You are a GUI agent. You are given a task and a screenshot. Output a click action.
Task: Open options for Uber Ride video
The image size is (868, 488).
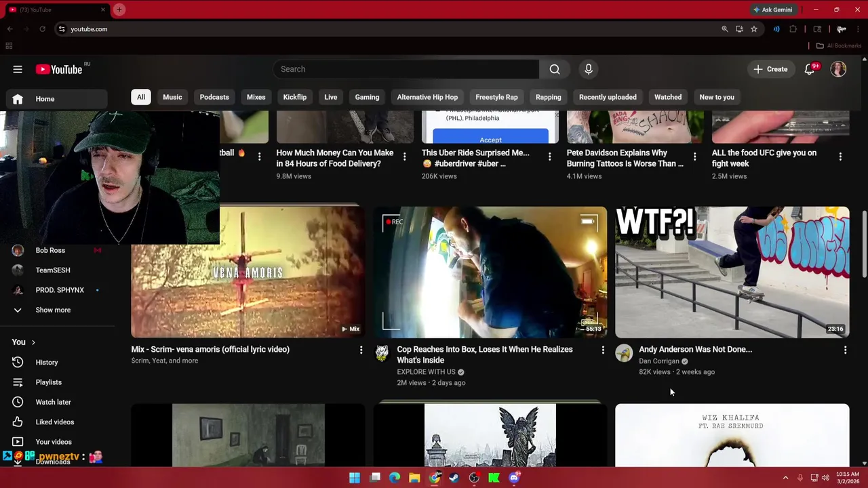pos(549,157)
